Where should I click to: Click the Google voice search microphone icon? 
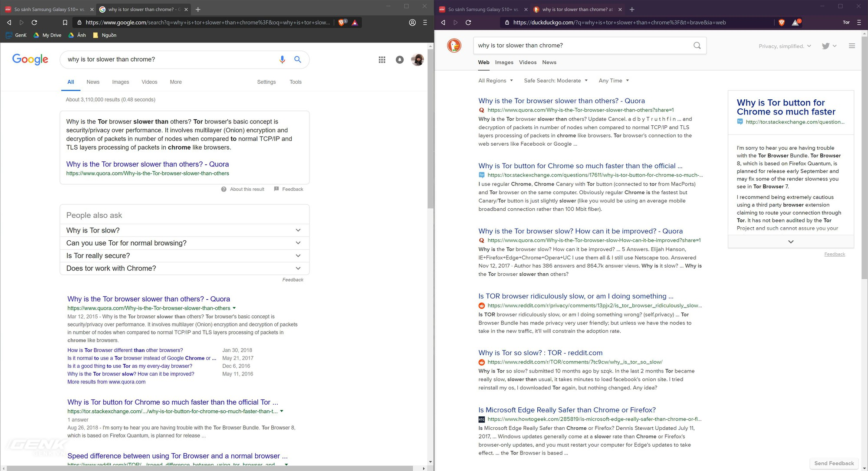(x=283, y=59)
